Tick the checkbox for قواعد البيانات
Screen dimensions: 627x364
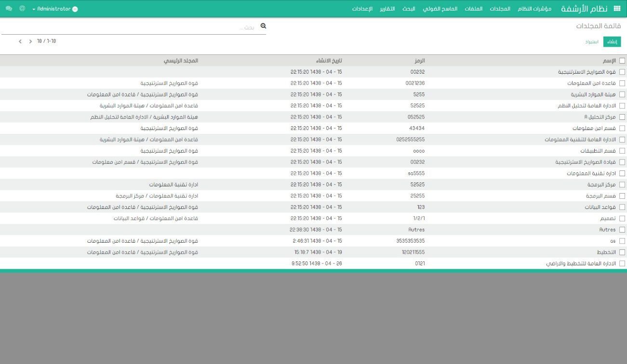622,207
